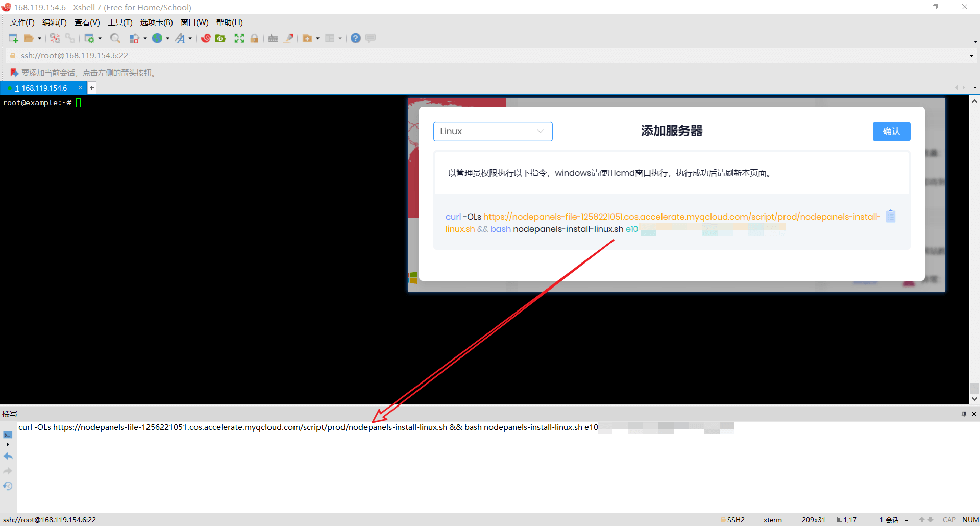
Task: Click terminal scrollbar down arrow
Action: click(974, 399)
